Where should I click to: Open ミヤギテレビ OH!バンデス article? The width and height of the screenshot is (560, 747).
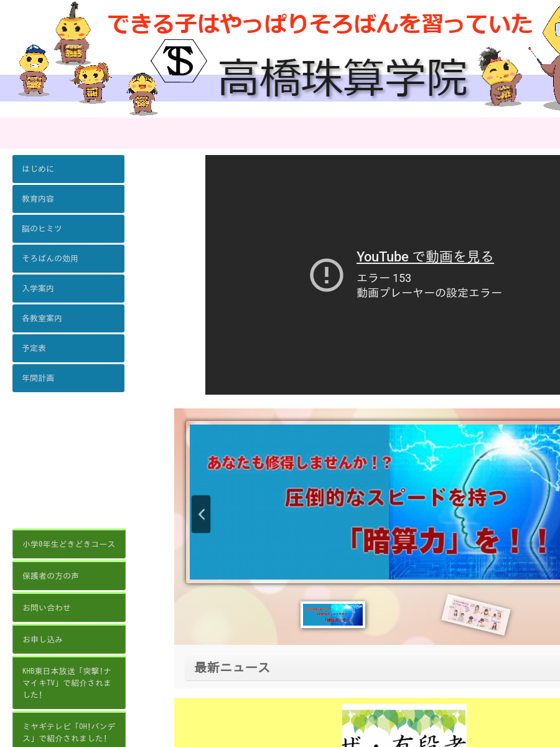coord(69,732)
